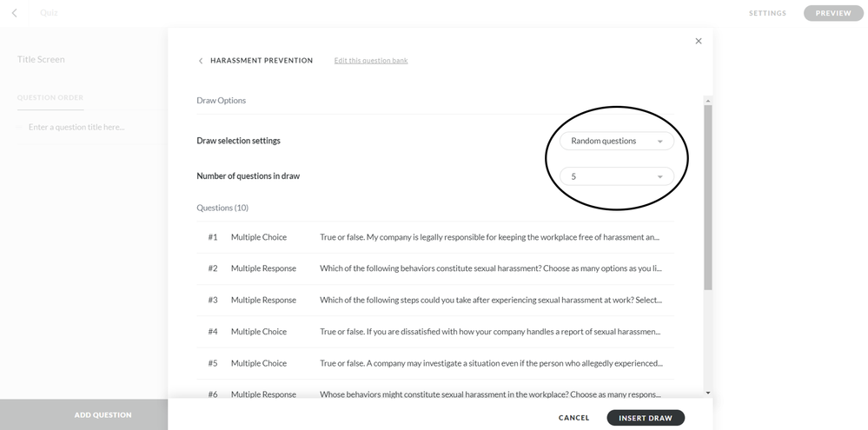Open the Random questions dropdown

616,141
